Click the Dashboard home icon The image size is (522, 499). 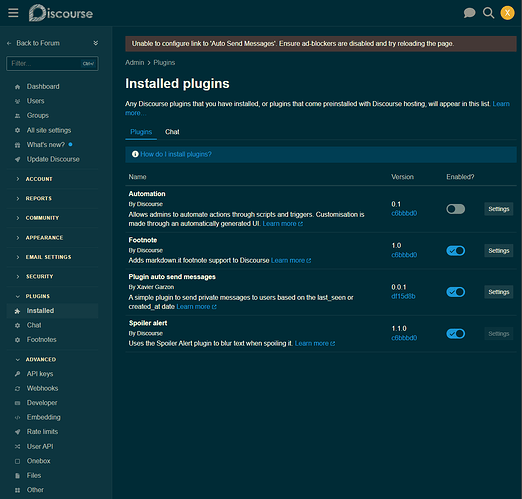pyautogui.click(x=18, y=87)
